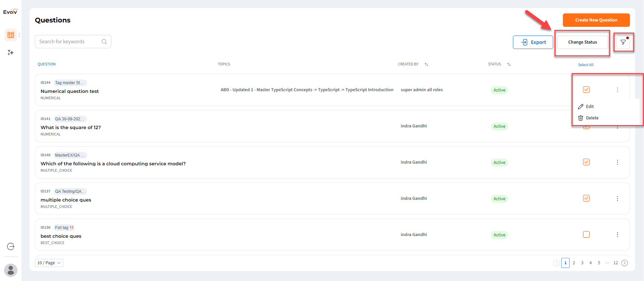
Task: Click the TOPICS column header
Action: click(224, 64)
